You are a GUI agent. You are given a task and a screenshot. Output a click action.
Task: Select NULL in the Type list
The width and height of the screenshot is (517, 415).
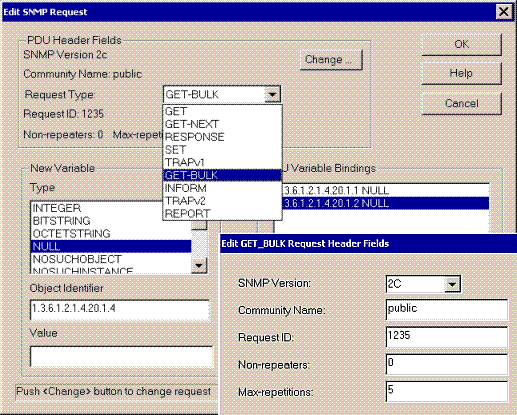tap(111, 246)
